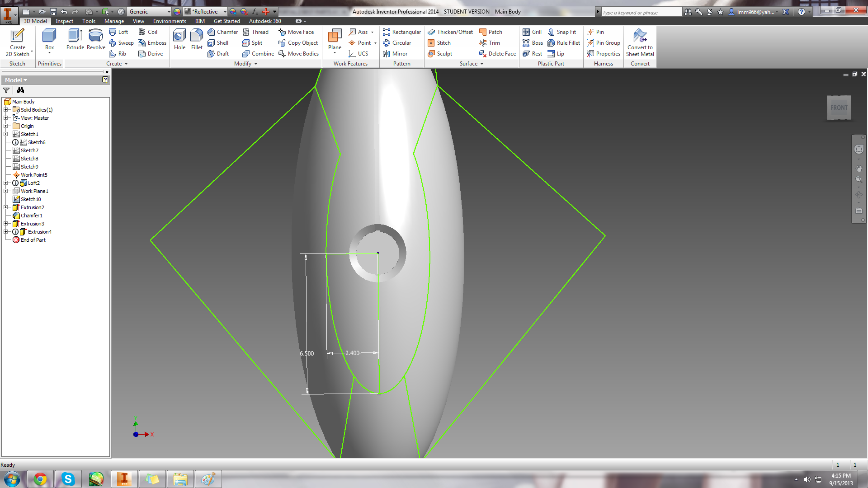Viewport: 868px width, 488px height.
Task: Open the Box primitives dropdown
Action: [x=49, y=53]
